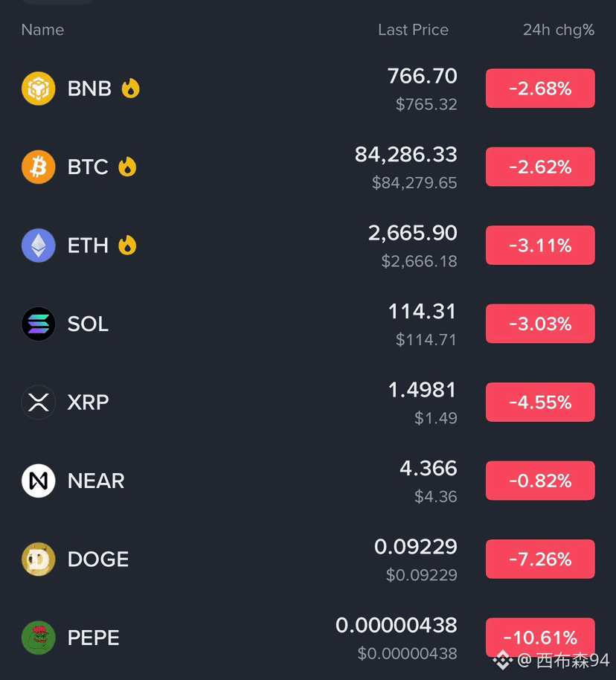Sort by 24h chg% header
616x680 pixels.
point(558,30)
